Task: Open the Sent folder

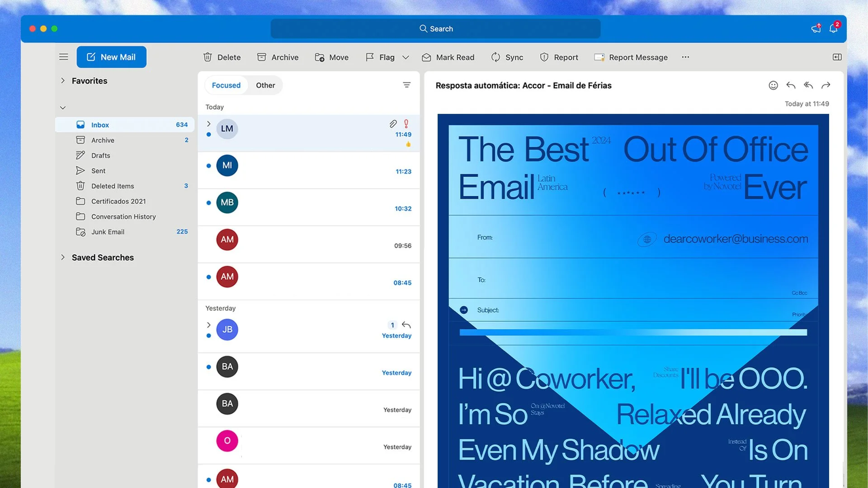Action: 125,171
